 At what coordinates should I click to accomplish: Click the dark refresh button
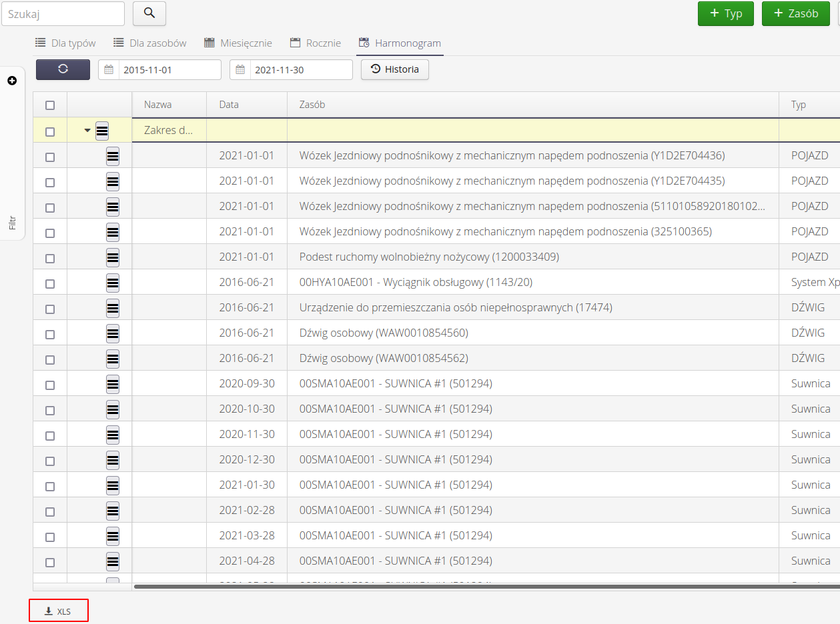pos(63,69)
